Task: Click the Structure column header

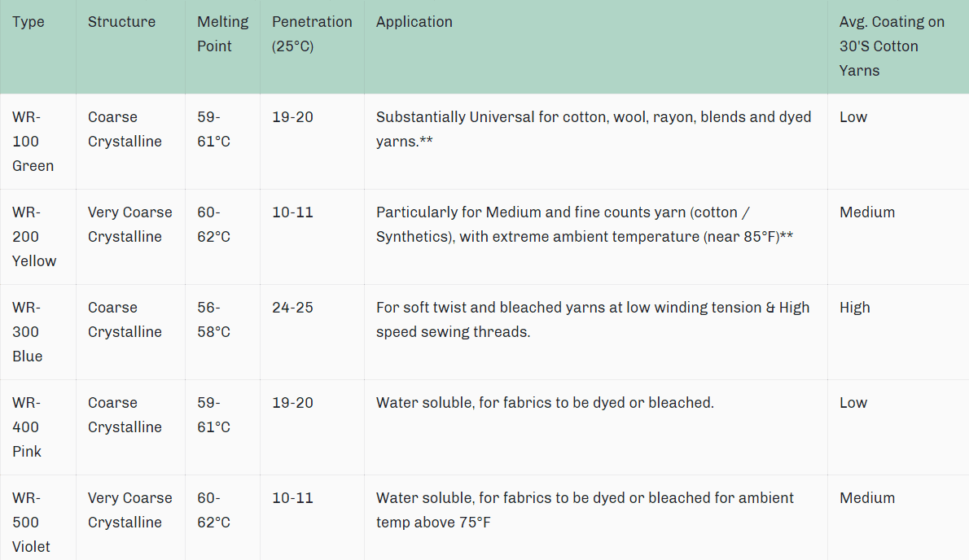Action: pos(121,22)
